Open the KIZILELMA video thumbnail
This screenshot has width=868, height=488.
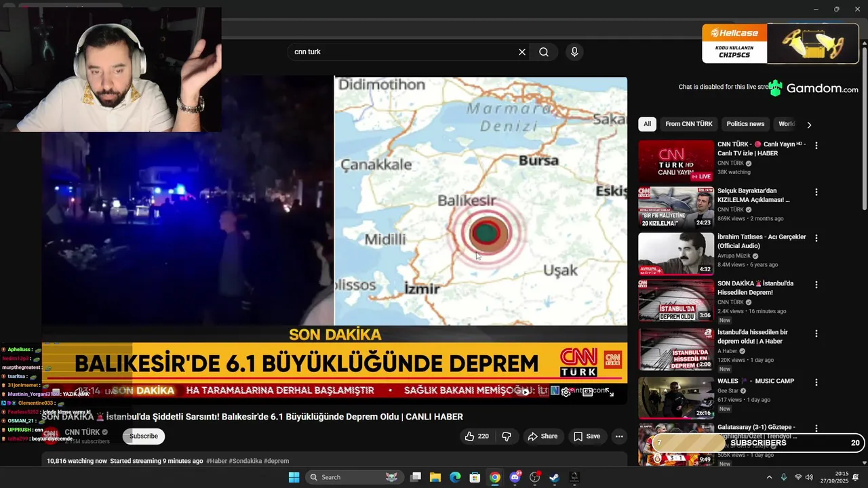(x=676, y=207)
